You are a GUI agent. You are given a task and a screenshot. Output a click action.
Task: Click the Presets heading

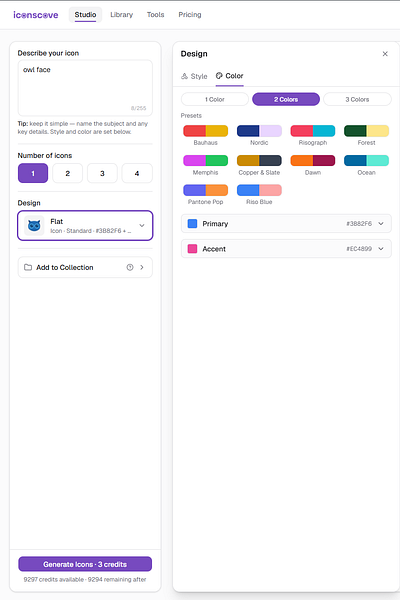click(191, 116)
